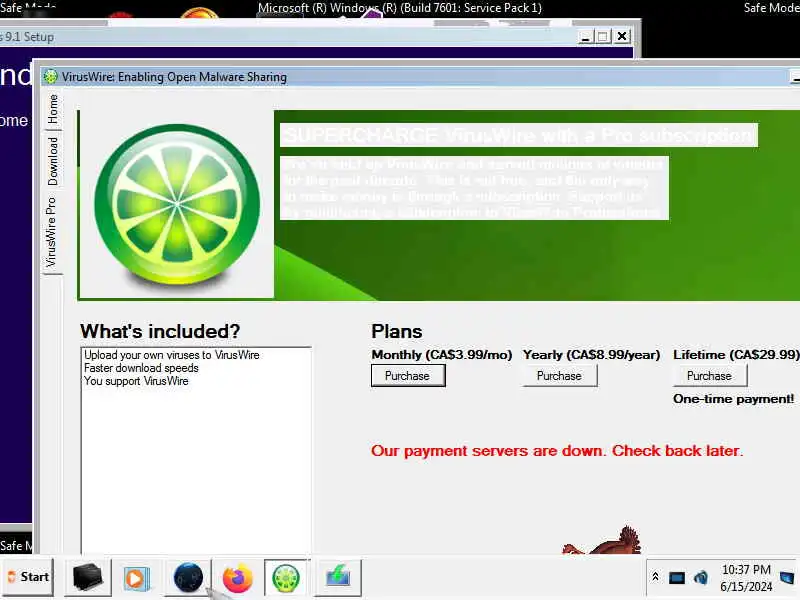Purchase the Monthly CA$3.99 plan
800x600 pixels.
point(408,376)
